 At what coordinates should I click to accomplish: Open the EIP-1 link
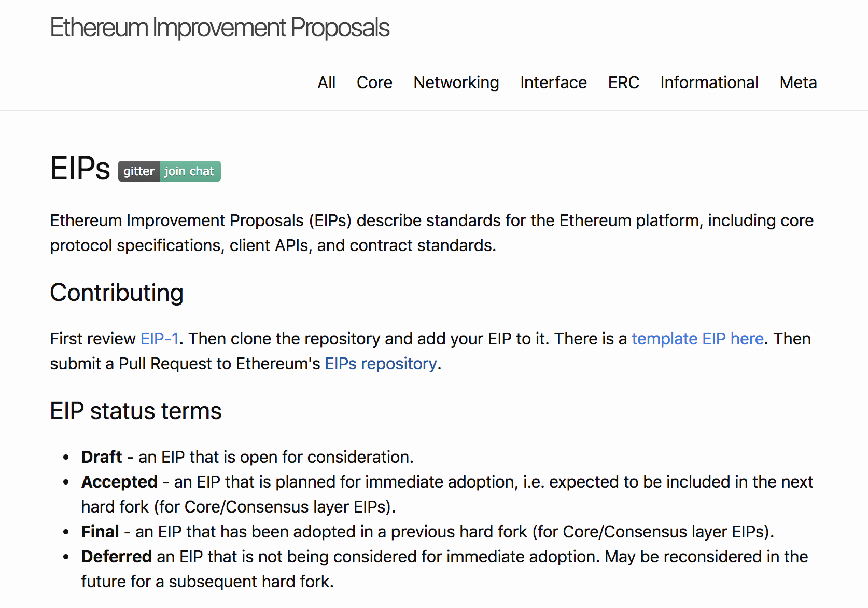point(159,339)
